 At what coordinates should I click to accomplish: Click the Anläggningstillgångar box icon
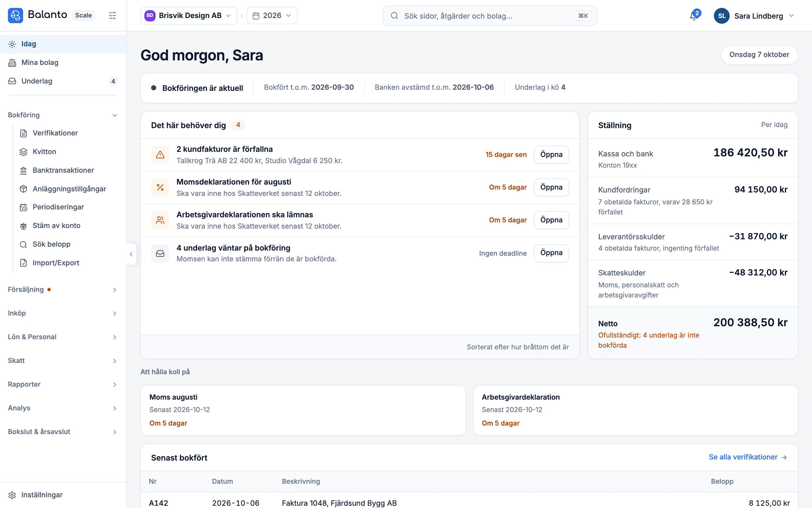[x=23, y=189]
